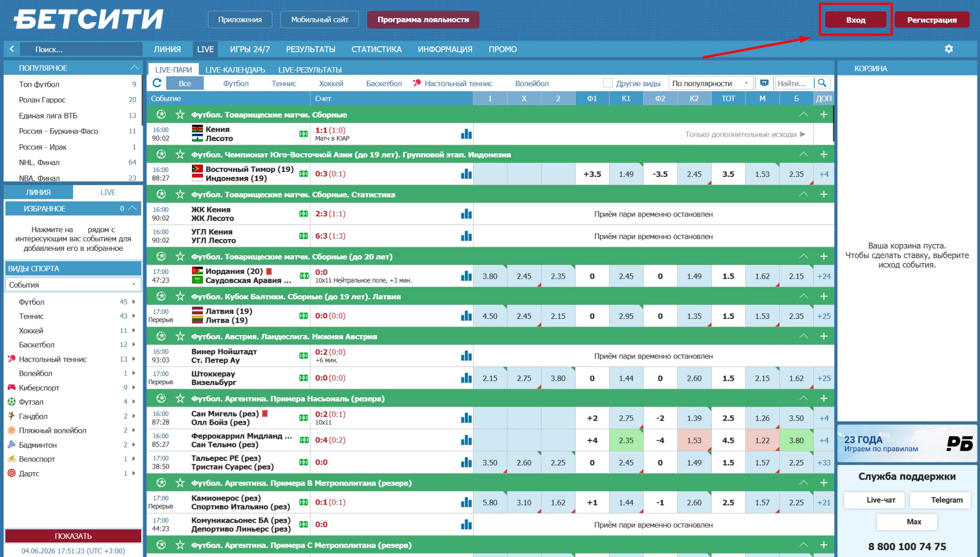
Task: Star the Чемпионат Юго-Восточной Азии league
Action: point(180,155)
